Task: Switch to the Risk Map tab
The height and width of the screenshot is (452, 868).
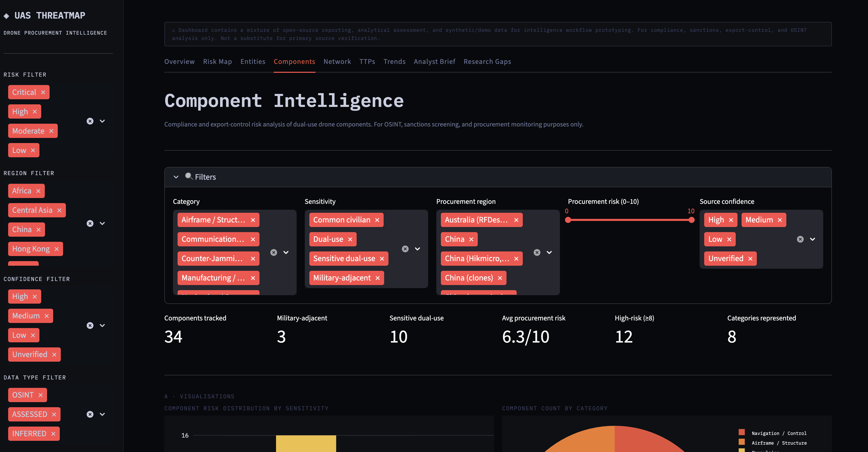Action: (217, 62)
